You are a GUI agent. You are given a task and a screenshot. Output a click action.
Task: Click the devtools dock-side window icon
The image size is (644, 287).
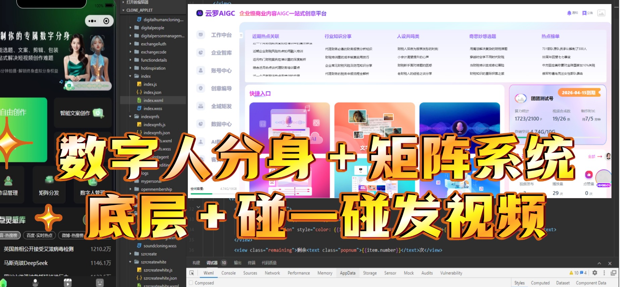[x=613, y=273]
